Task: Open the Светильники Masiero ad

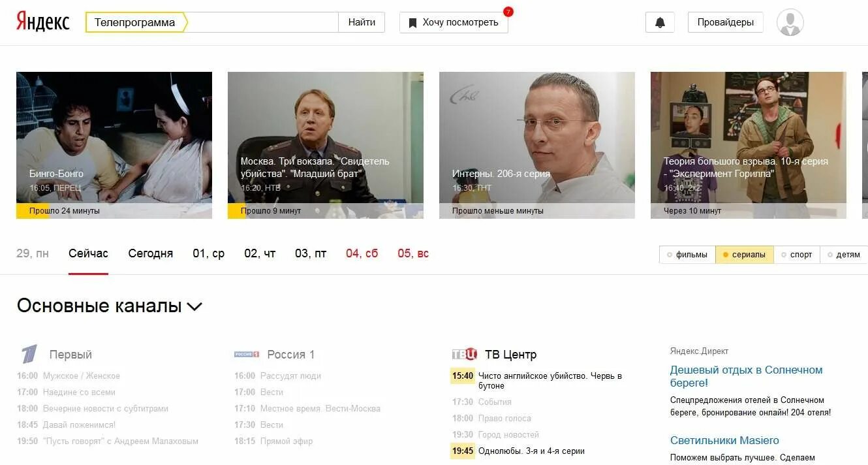Action: tap(724, 440)
